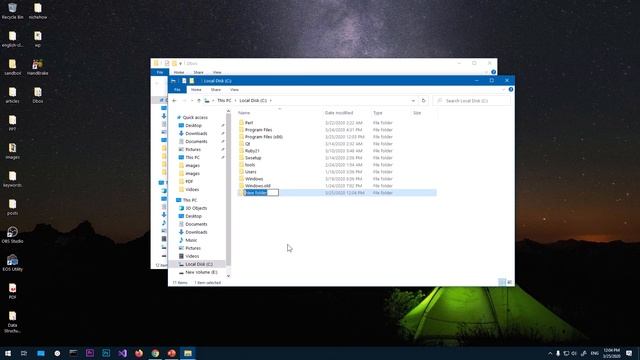This screenshot has height=360, width=640.
Task: Select the OBS Studio desktop icon
Action: pos(12,235)
